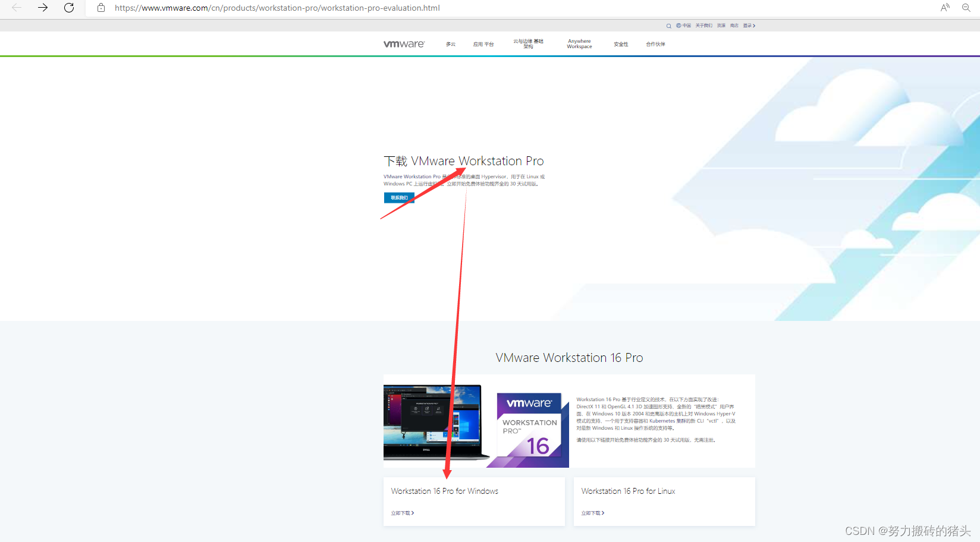The height and width of the screenshot is (542, 980).
Task: Click the blue 联系我们 button
Action: point(399,198)
